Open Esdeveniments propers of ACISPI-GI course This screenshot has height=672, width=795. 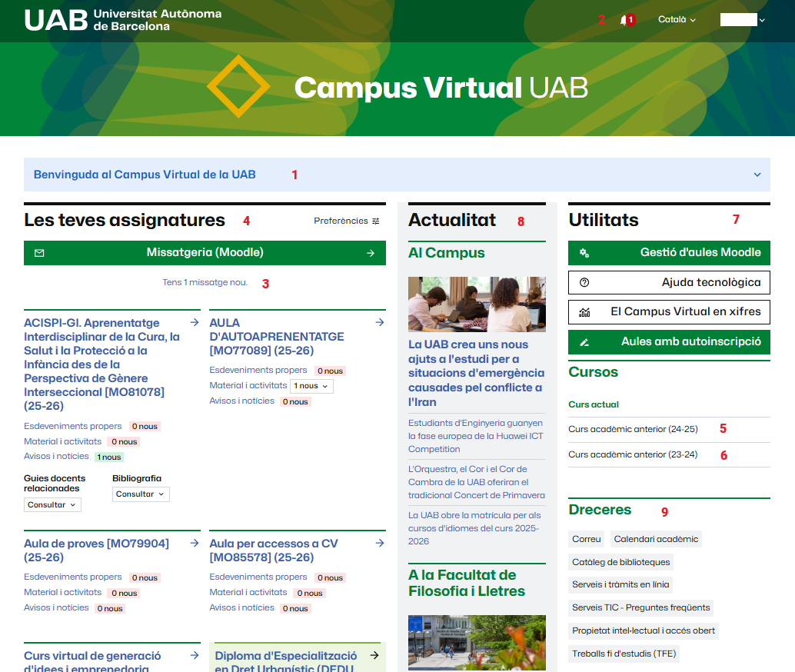(72, 426)
